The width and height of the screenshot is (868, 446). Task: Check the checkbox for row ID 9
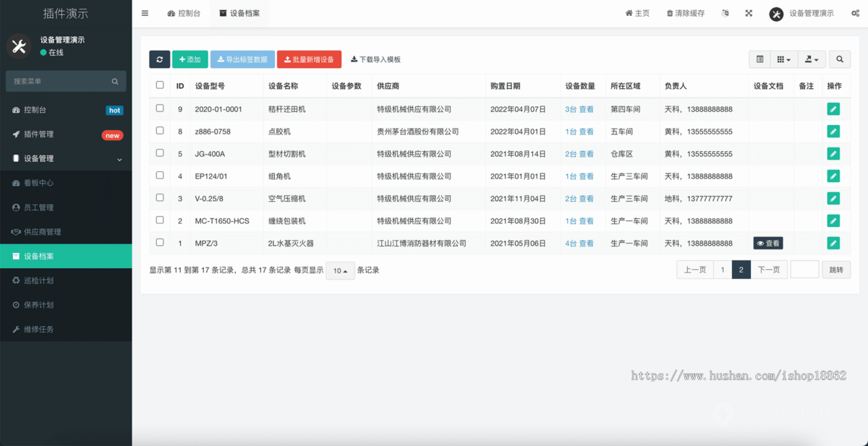(x=160, y=108)
